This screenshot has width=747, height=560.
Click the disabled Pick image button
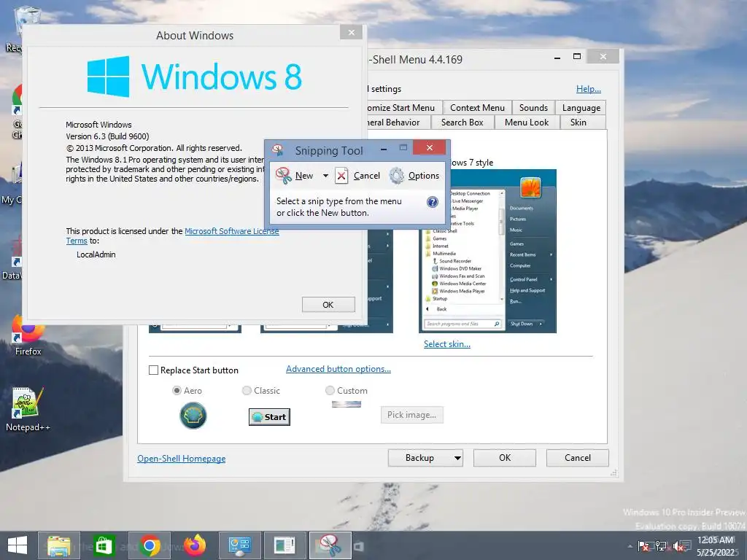(x=411, y=415)
